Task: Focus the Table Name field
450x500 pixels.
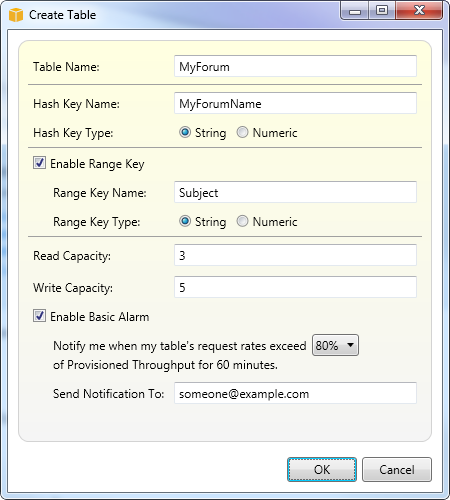Action: [295, 66]
